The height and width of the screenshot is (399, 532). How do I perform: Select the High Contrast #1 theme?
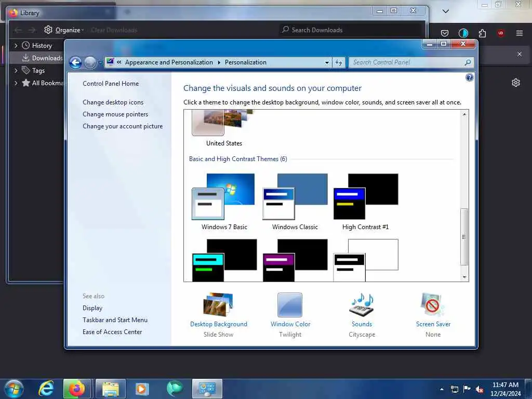click(x=365, y=202)
